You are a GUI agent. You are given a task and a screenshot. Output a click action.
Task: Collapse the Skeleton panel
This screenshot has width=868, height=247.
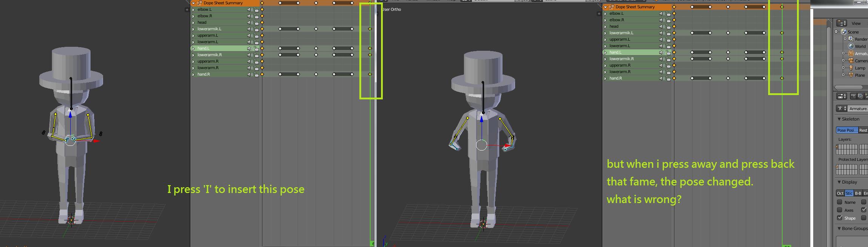pos(839,119)
